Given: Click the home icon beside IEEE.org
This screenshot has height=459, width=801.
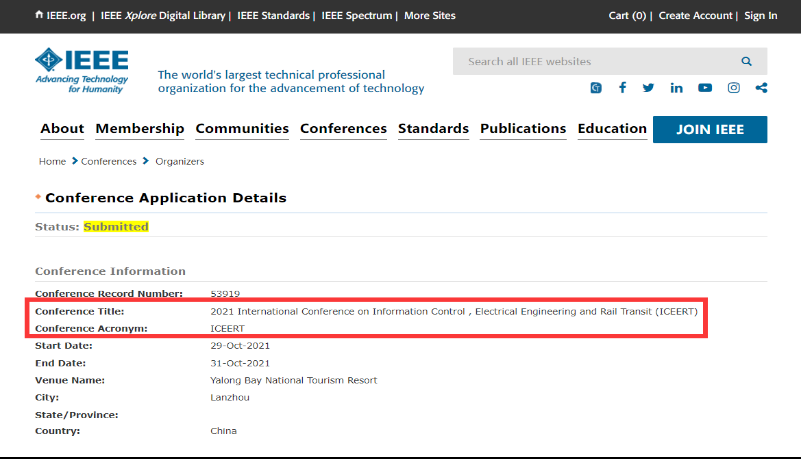Looking at the screenshot, I should (x=39, y=15).
